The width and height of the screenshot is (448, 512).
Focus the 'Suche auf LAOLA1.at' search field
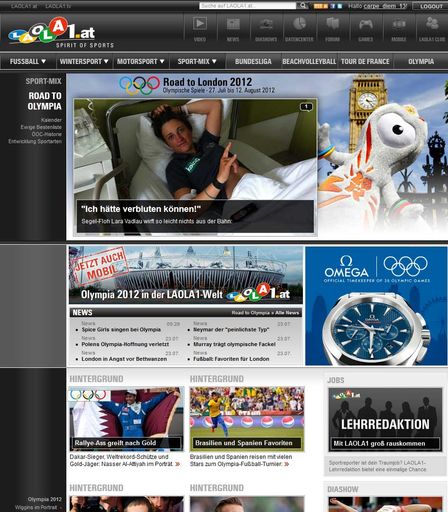(247, 6)
